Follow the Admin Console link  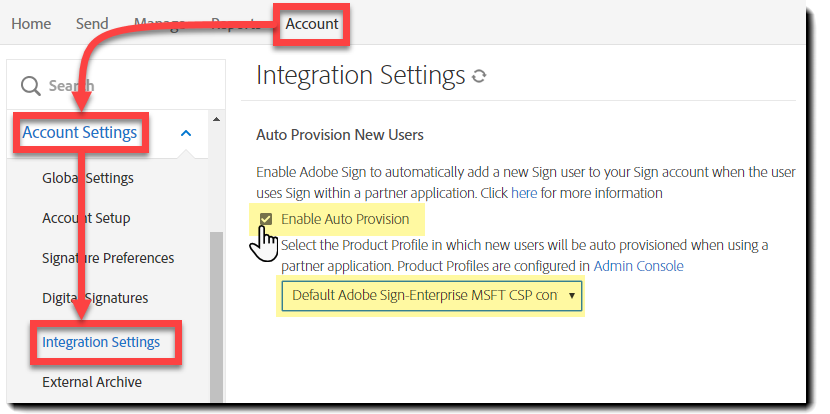point(639,265)
